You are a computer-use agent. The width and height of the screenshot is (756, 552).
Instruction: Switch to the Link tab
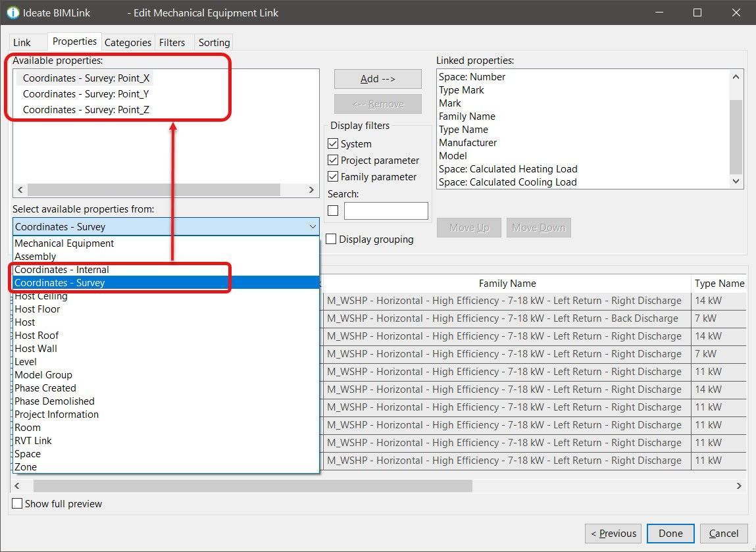click(22, 42)
